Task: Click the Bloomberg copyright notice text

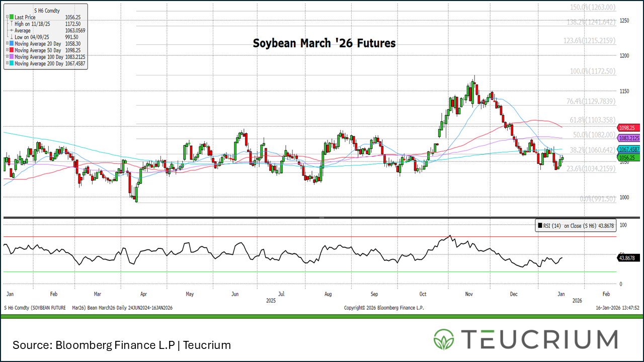Action: pos(385,307)
